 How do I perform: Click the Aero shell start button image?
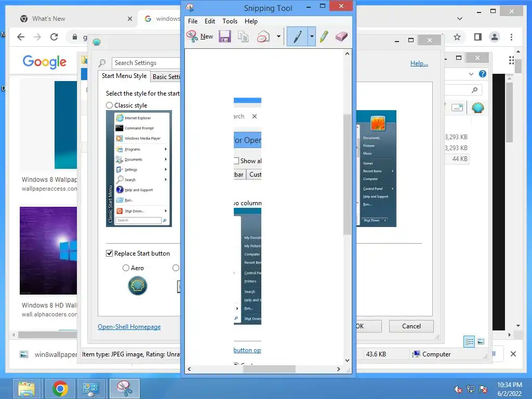(137, 286)
